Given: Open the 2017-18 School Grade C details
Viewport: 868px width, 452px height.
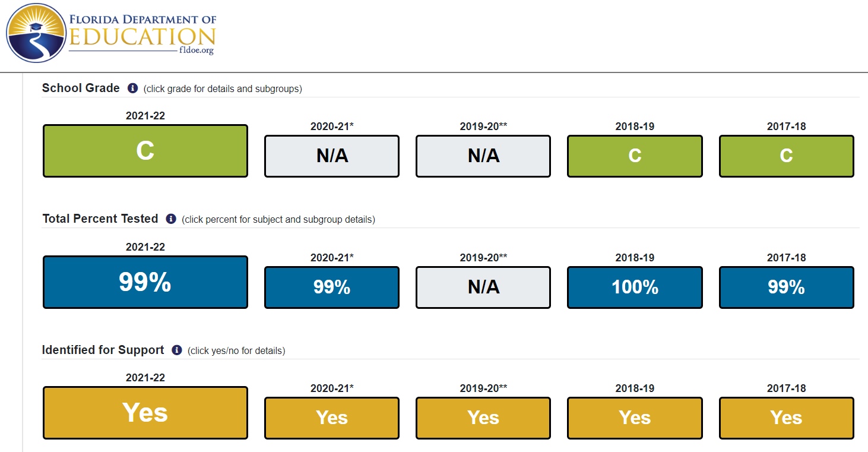Looking at the screenshot, I should point(787,156).
